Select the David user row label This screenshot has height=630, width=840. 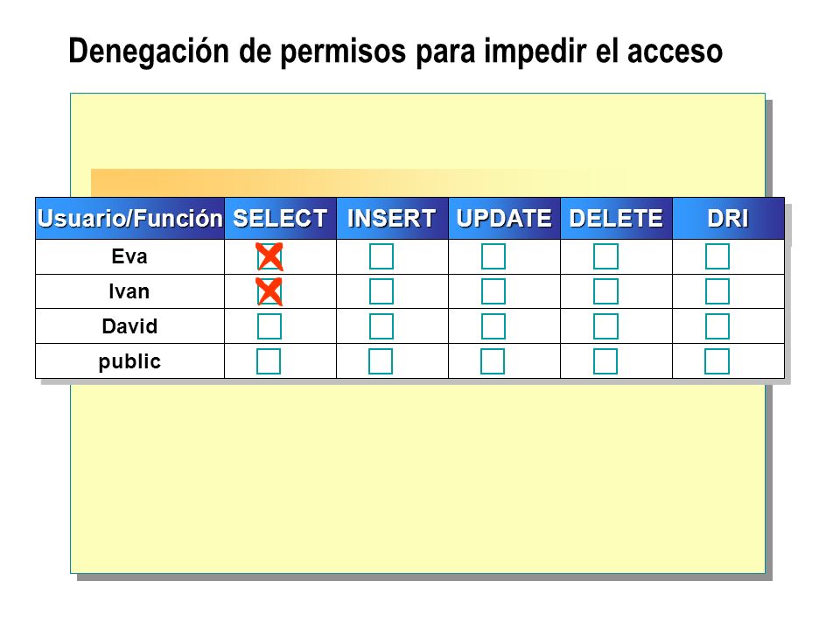click(129, 326)
